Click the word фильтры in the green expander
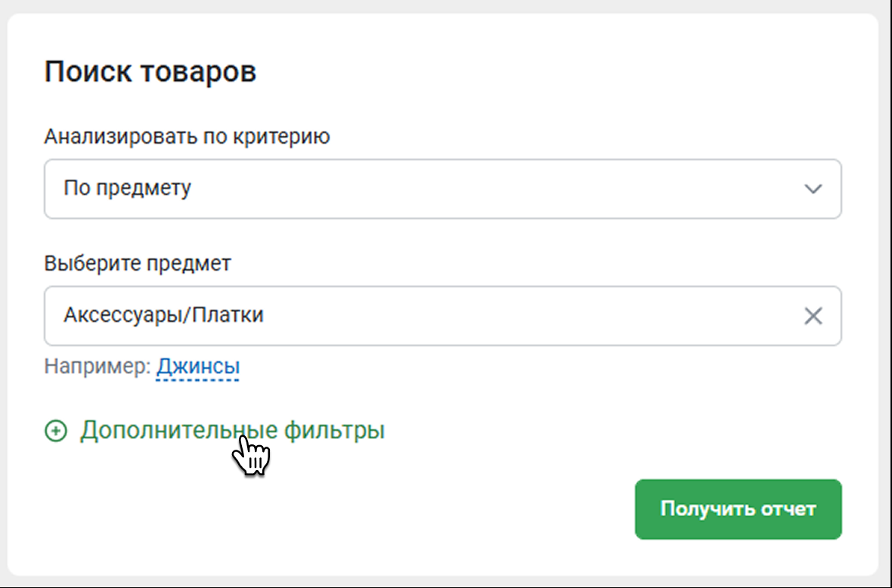This screenshot has width=892, height=588. (334, 431)
